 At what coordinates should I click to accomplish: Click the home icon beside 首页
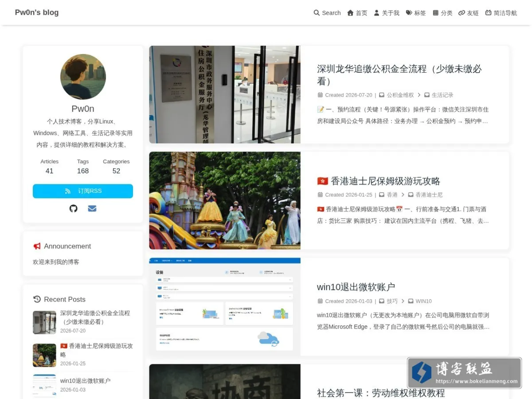point(350,13)
